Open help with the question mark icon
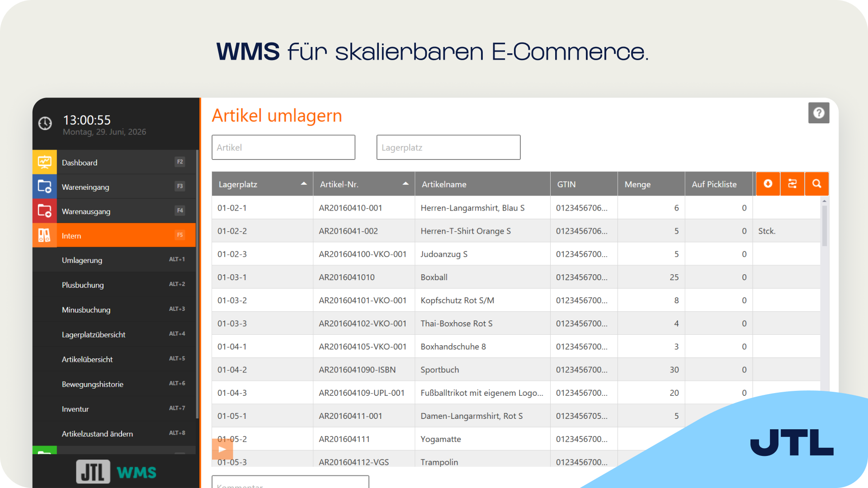Viewport: 868px width, 488px height. pyautogui.click(x=819, y=113)
